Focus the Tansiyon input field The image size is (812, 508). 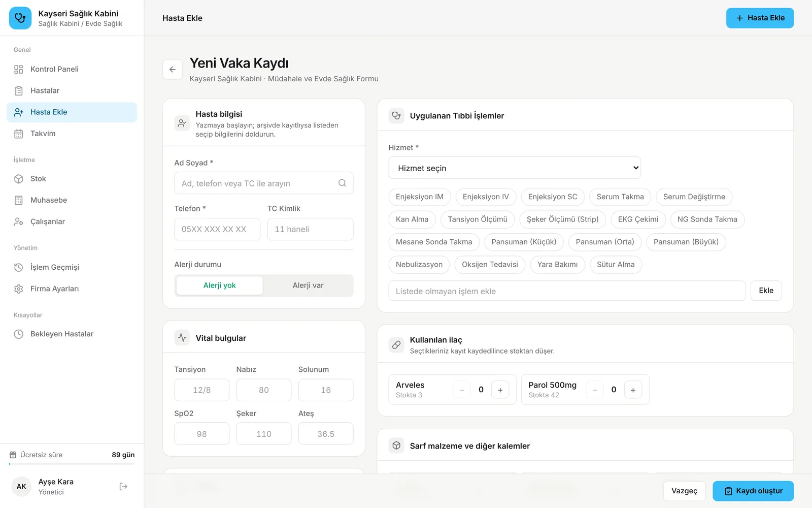pyautogui.click(x=201, y=390)
